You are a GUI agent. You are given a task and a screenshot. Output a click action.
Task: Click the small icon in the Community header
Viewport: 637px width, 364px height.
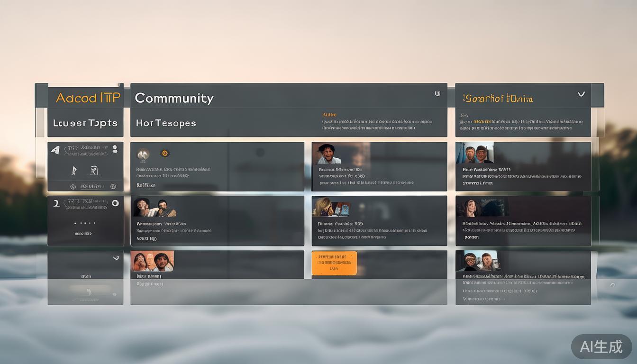click(437, 93)
